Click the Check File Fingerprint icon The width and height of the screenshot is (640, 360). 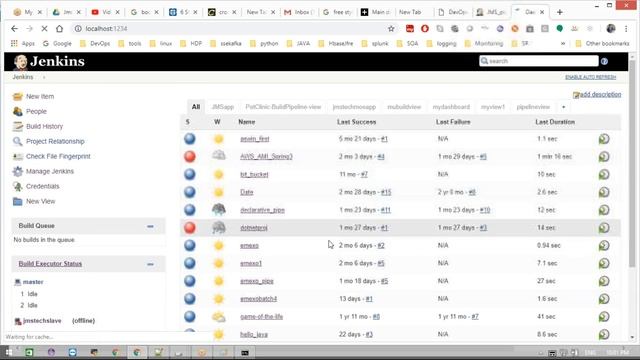(18, 156)
